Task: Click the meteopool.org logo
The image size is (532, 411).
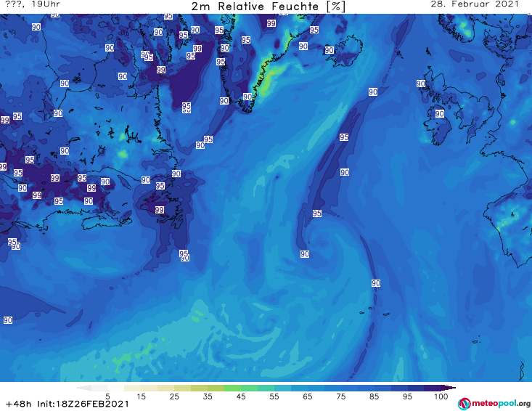Action: [494, 404]
